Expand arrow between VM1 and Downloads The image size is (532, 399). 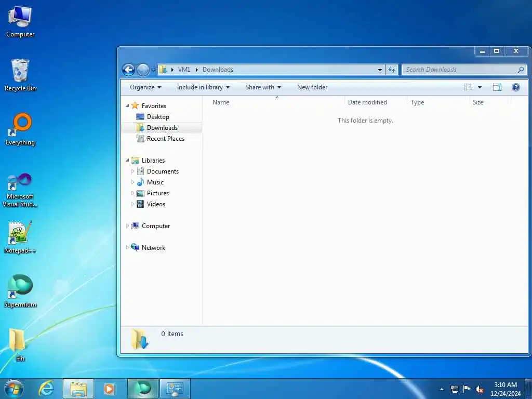pyautogui.click(x=196, y=70)
